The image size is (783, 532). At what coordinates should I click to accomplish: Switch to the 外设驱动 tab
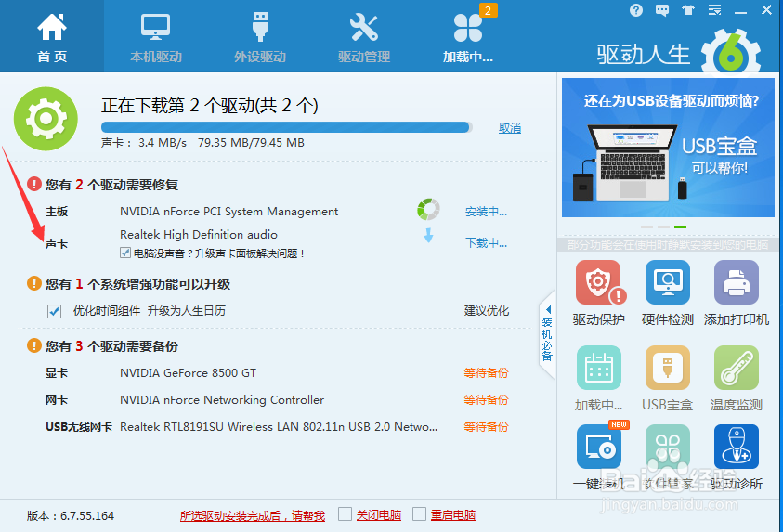260,36
